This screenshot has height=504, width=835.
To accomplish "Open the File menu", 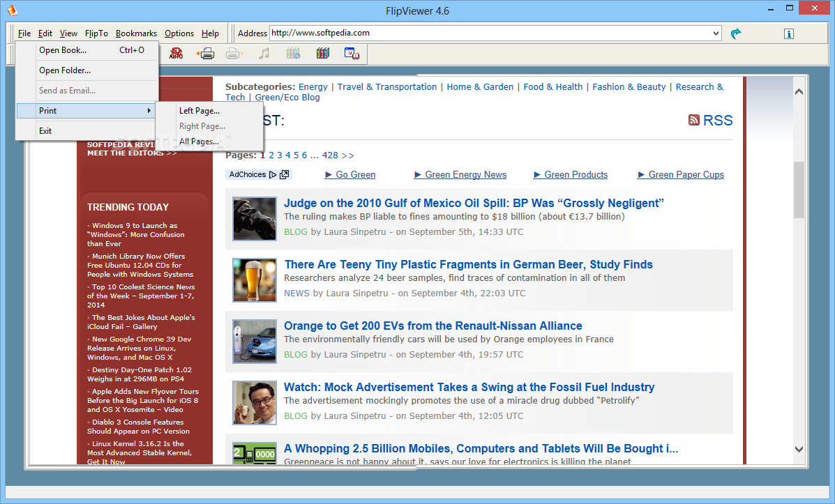I will (x=24, y=33).
